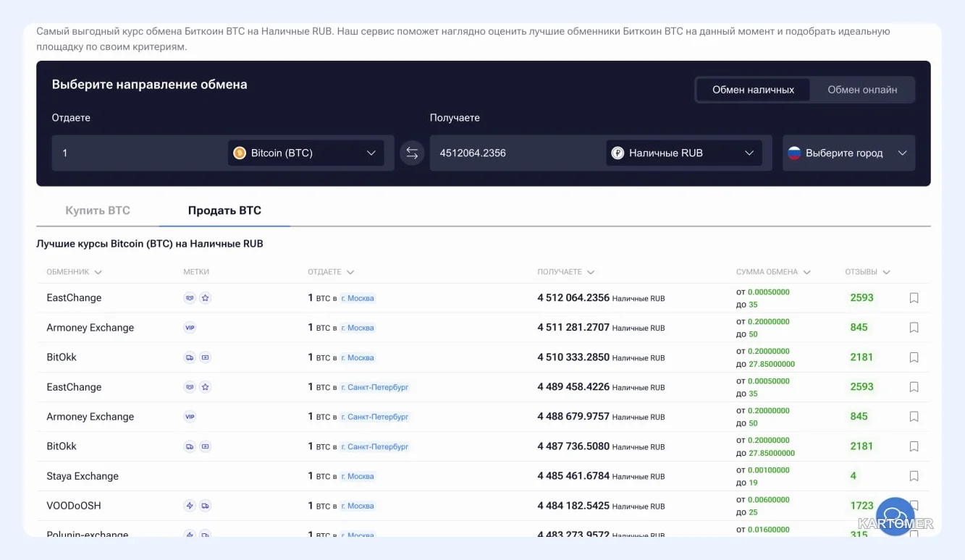Switch to Обмен наличных mode

tap(753, 90)
